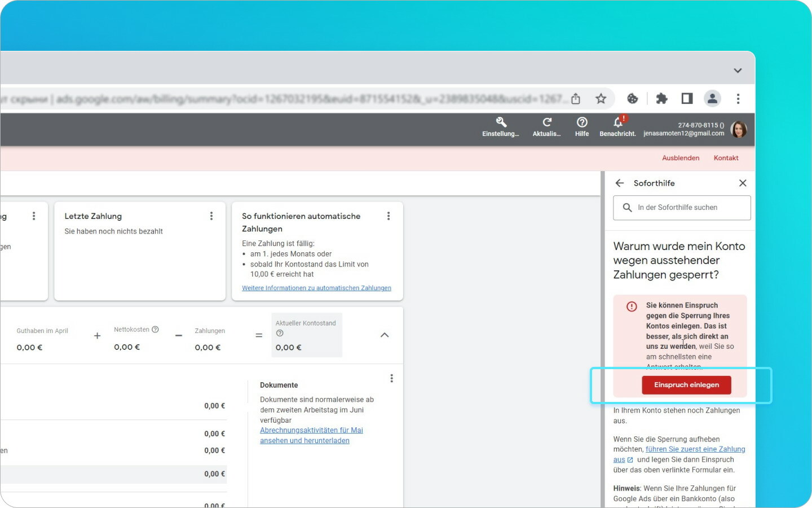Open the Chrome profile button

[x=713, y=99]
